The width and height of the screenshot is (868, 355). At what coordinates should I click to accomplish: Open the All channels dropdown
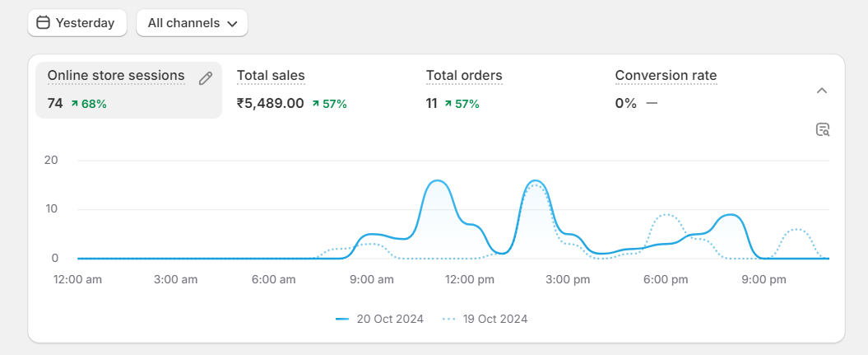click(x=183, y=23)
